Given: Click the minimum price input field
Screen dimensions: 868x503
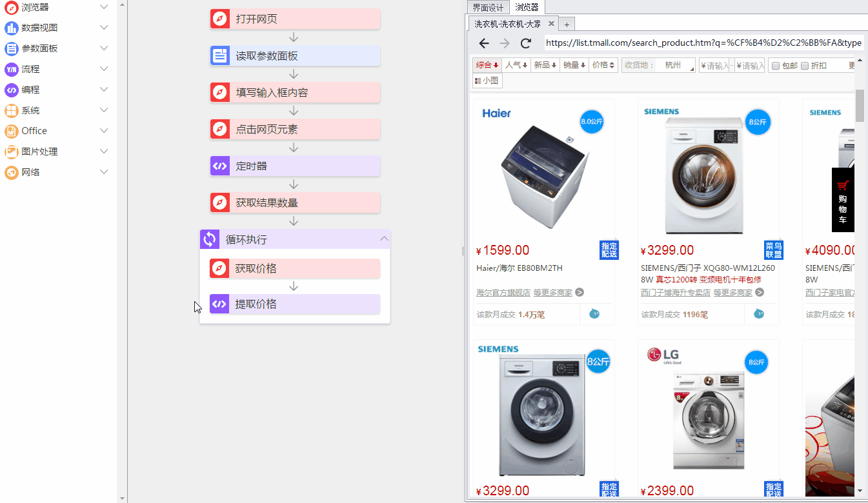Looking at the screenshot, I should (x=716, y=65).
